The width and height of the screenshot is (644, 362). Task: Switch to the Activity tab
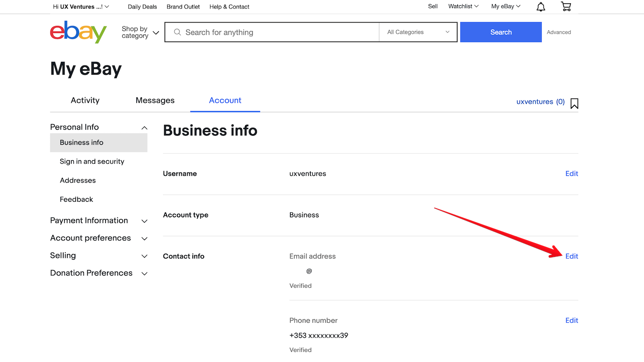pos(85,100)
